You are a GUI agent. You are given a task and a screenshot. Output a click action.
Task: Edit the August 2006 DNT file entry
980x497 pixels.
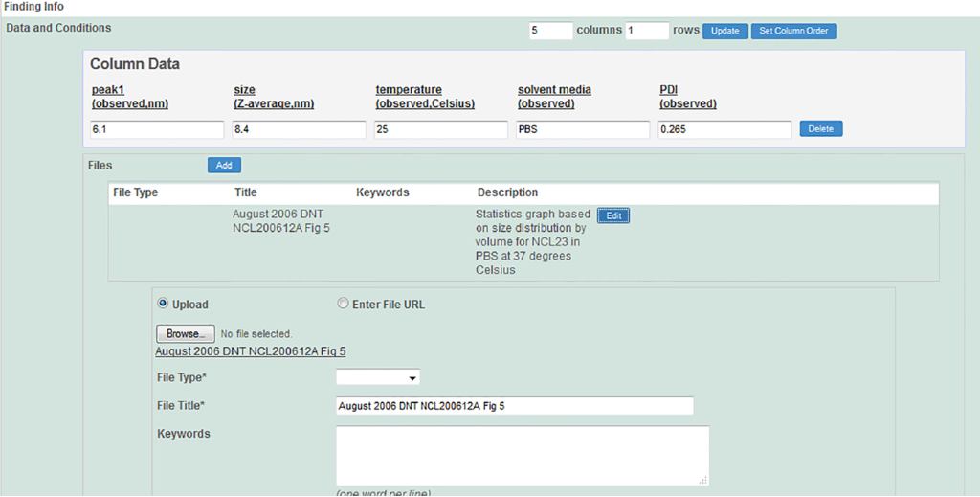pos(613,215)
